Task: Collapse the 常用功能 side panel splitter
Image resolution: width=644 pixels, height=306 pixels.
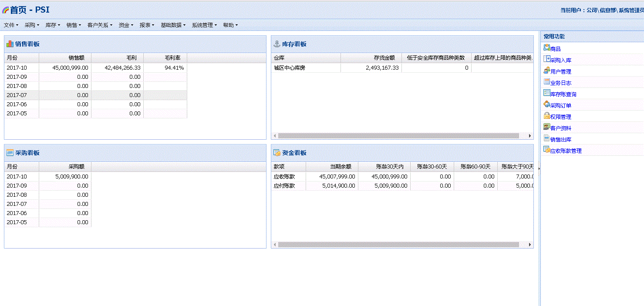Action: (539, 168)
